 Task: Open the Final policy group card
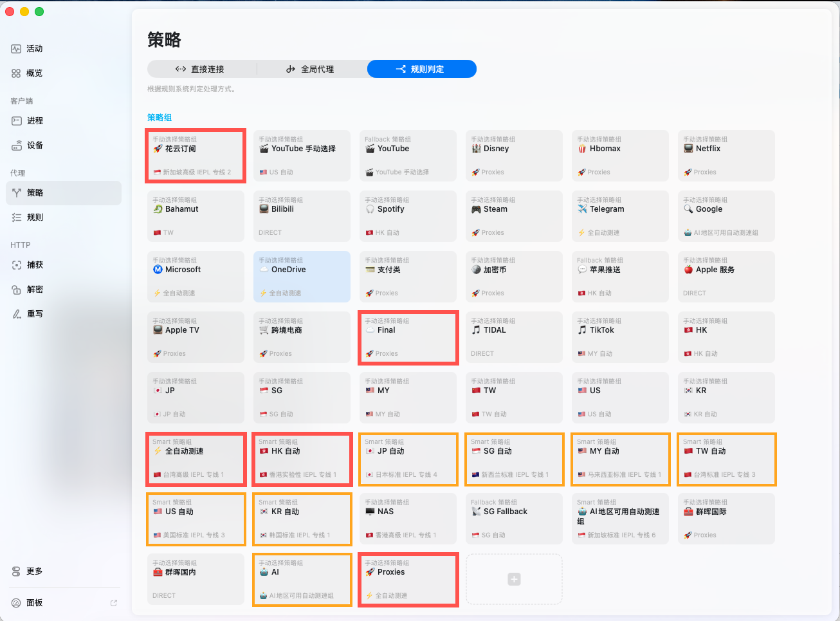click(x=408, y=337)
